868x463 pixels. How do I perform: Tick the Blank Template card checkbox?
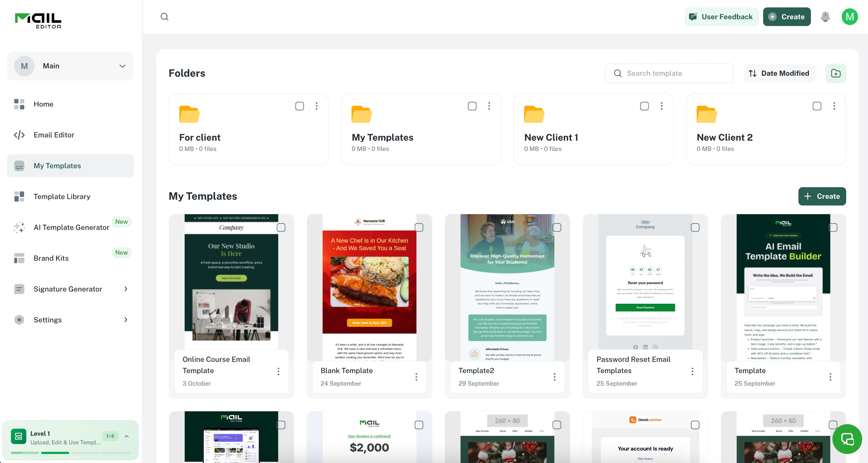pyautogui.click(x=419, y=227)
